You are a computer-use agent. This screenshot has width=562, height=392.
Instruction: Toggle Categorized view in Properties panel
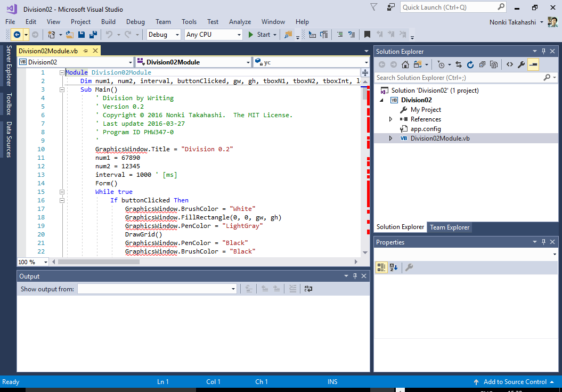(381, 267)
